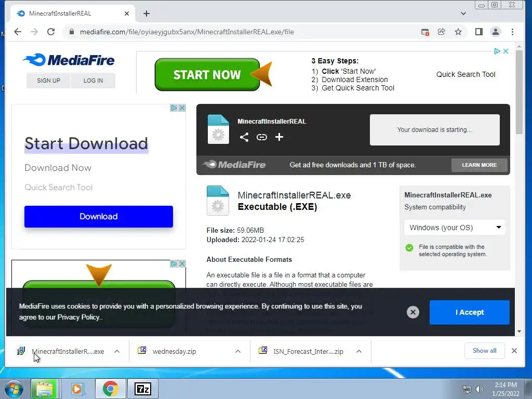Click the MediaFire logo
Image resolution: width=532 pixels, height=399 pixels.
[69, 60]
